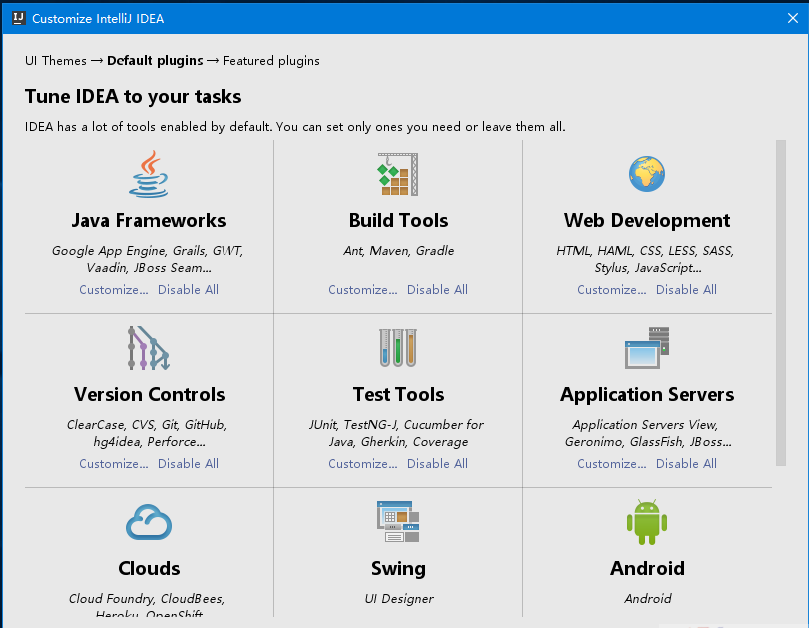The height and width of the screenshot is (628, 809).
Task: Click the Clouds cloud icon
Action: [149, 522]
